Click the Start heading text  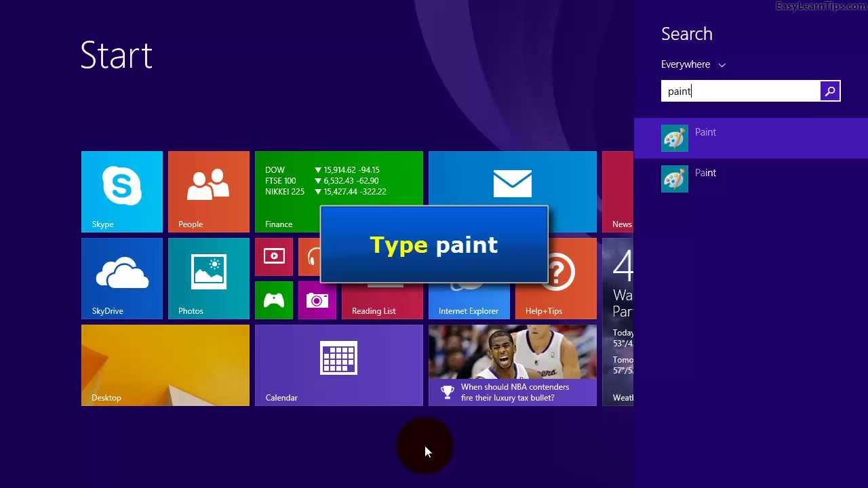click(x=117, y=55)
